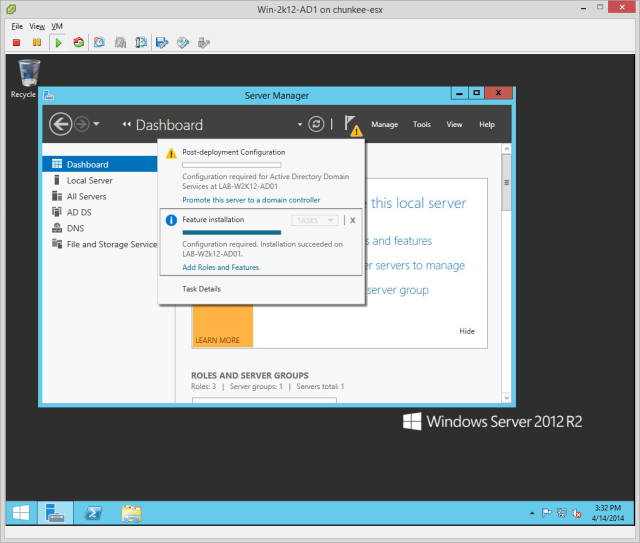
Task: Click the Add Roles and Features link
Action: tap(220, 267)
